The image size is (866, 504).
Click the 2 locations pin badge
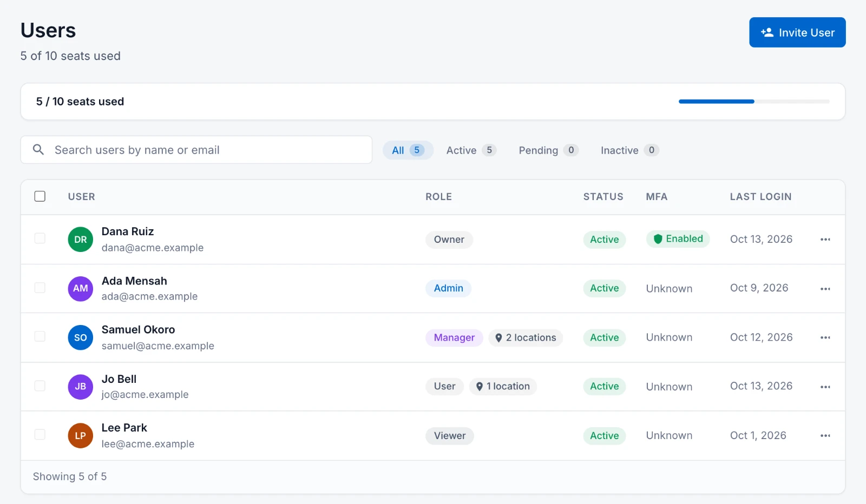(x=526, y=337)
